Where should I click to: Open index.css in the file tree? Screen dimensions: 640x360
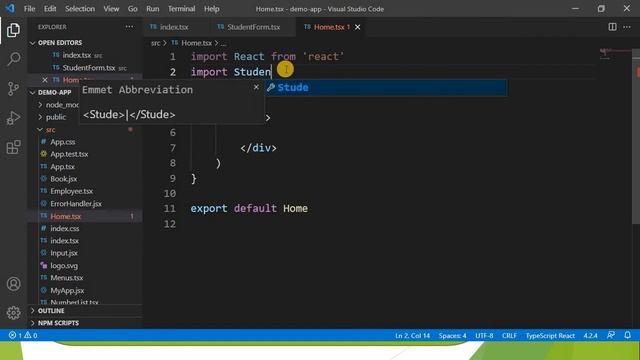click(85, 229)
